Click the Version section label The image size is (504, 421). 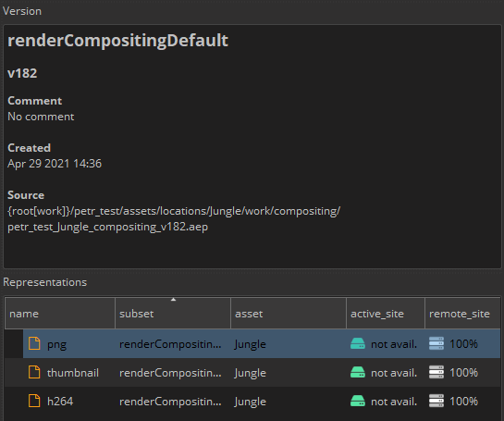(x=22, y=11)
